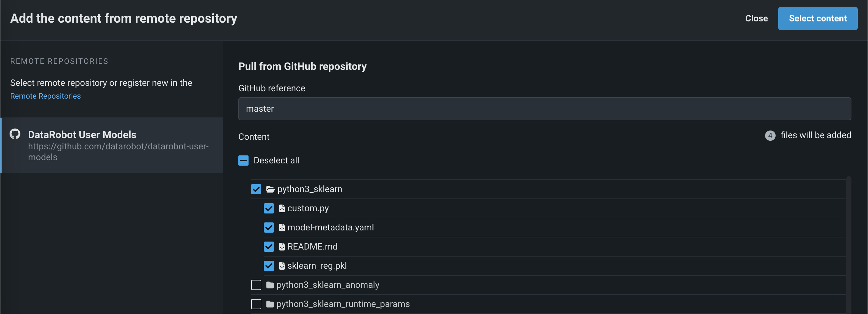Check the python3_sklearn_anomaly folder checkbox
Image resolution: width=868 pixels, height=314 pixels.
point(256,285)
